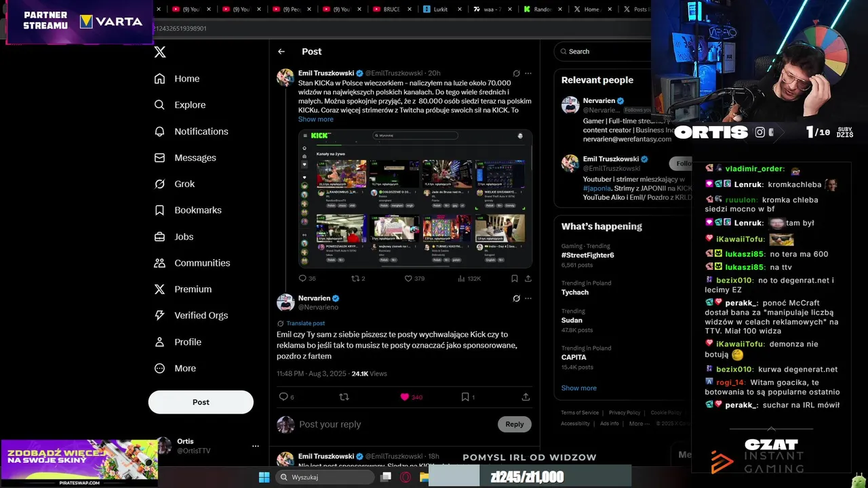Click Translate post under Nervarien's name
Viewport: 868px width, 488px height.
tap(305, 323)
